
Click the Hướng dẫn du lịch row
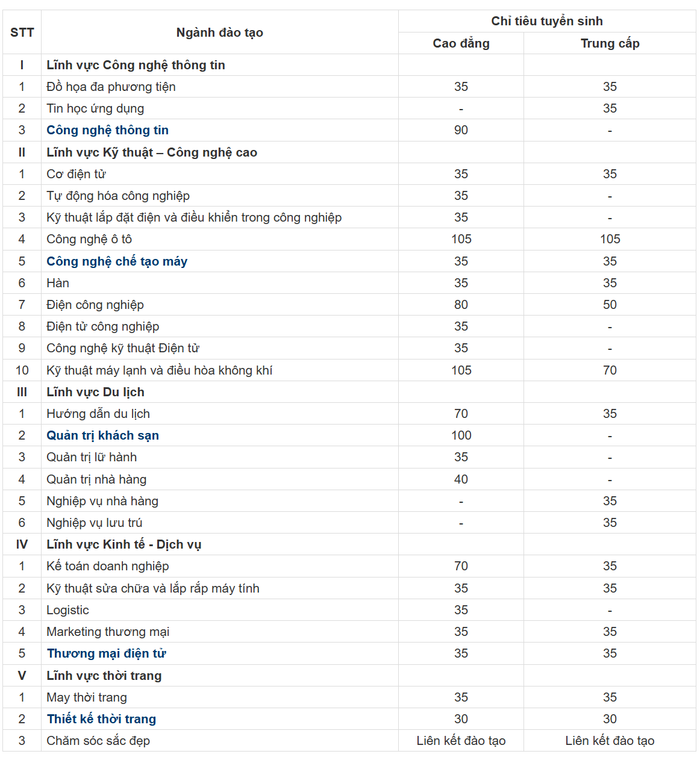pyautogui.click(x=98, y=414)
